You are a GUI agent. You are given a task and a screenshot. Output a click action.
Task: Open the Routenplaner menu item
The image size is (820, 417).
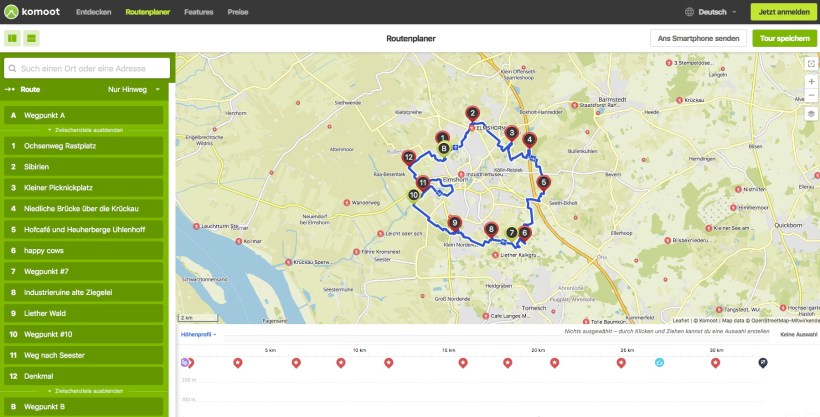pos(147,12)
